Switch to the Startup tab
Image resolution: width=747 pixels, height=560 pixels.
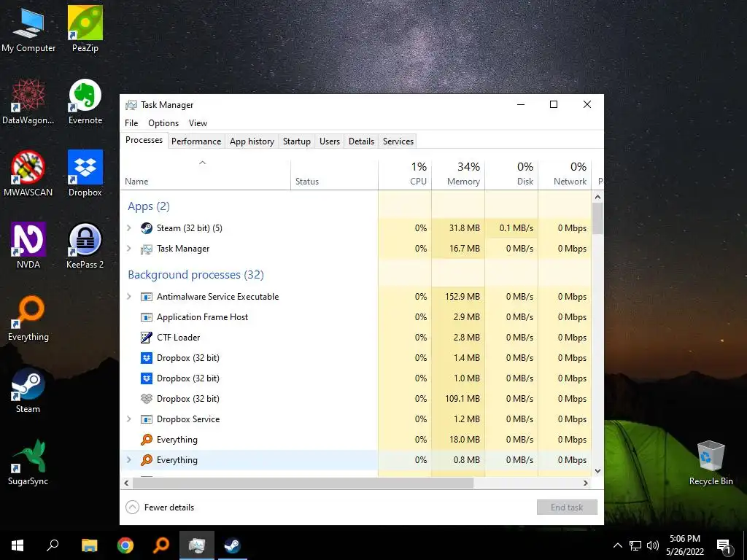coord(296,141)
